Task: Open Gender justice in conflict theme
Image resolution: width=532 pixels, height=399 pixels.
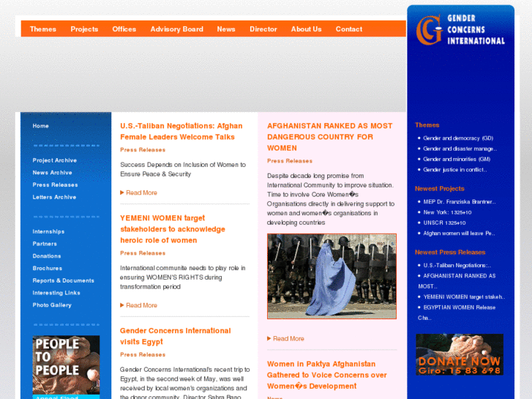Action: point(455,170)
